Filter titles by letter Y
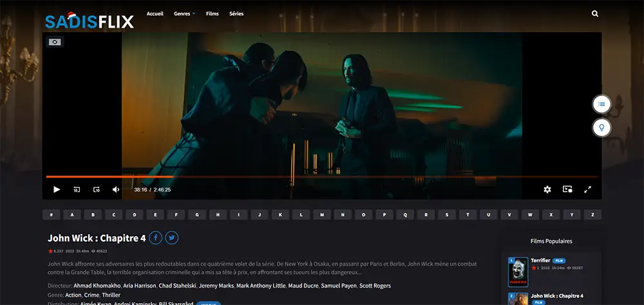The image size is (644, 305). 572,215
